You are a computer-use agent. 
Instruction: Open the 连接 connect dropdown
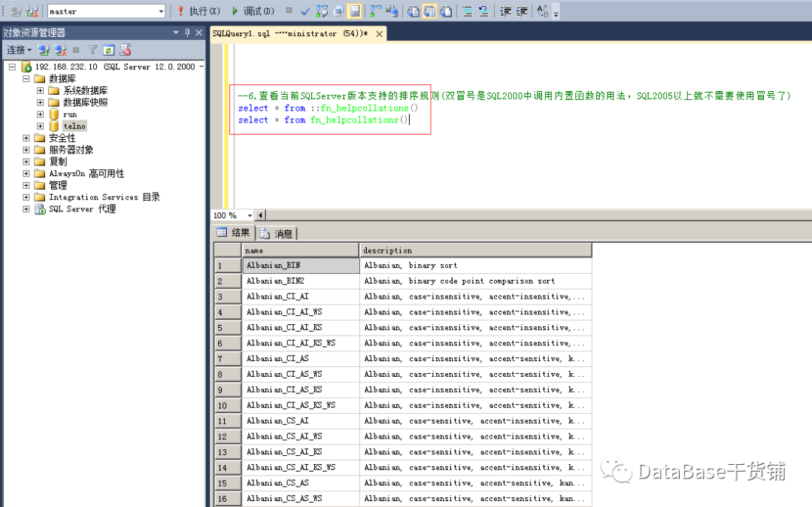tap(19, 50)
